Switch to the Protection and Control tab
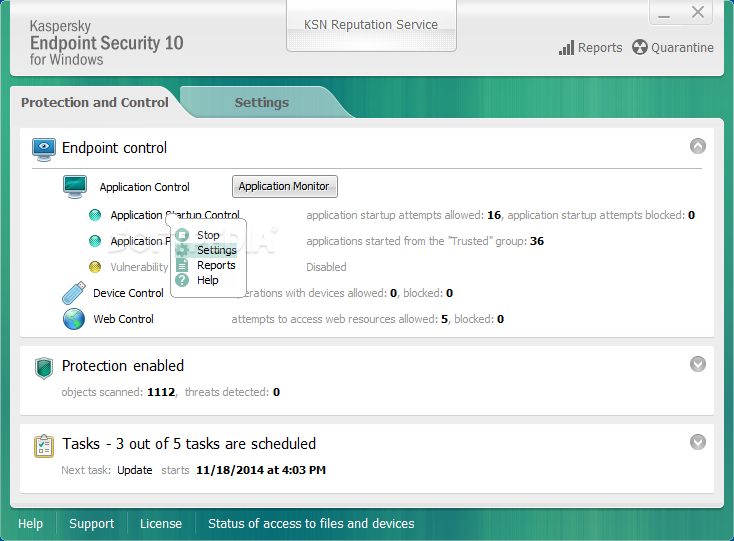Image resolution: width=734 pixels, height=541 pixels. 95,102
